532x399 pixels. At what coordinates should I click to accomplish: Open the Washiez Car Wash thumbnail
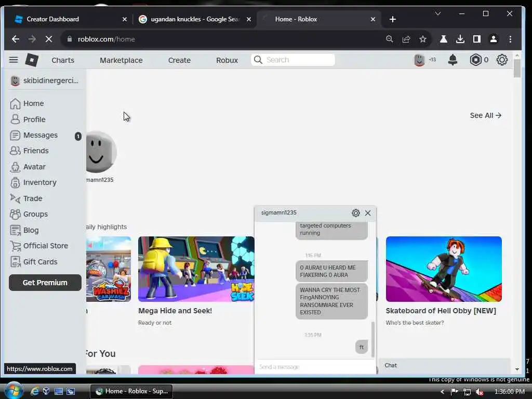pos(109,269)
